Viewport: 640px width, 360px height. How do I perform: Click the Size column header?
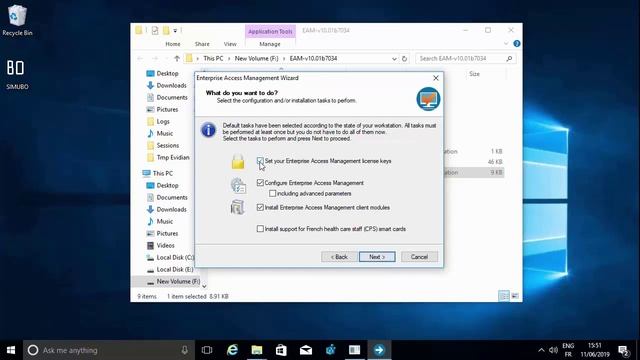point(474,74)
